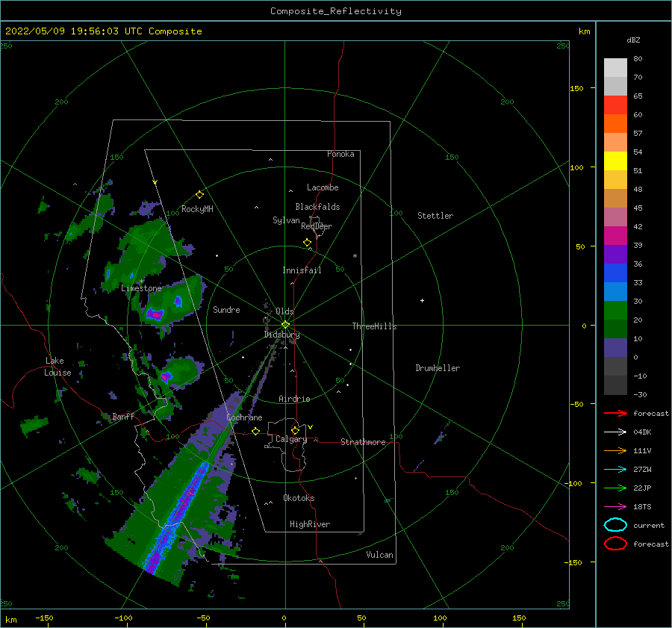Select the red swatch below 65 dBZ
This screenshot has height=628, width=672.
click(x=615, y=105)
